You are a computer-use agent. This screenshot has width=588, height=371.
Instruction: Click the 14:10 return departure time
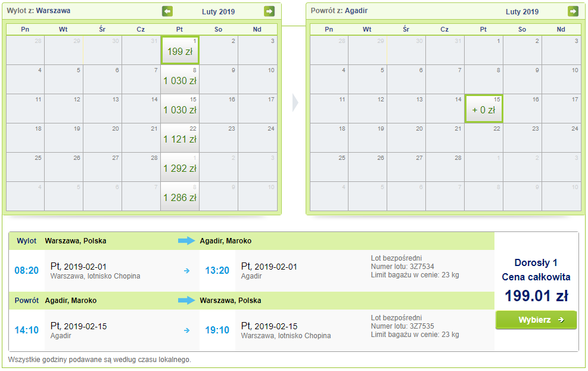(x=26, y=330)
